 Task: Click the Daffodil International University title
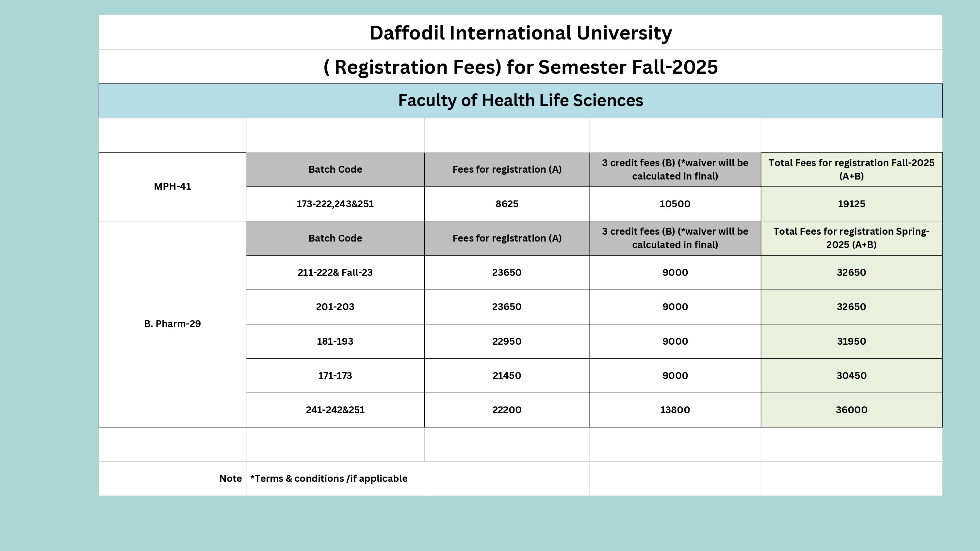coord(520,33)
